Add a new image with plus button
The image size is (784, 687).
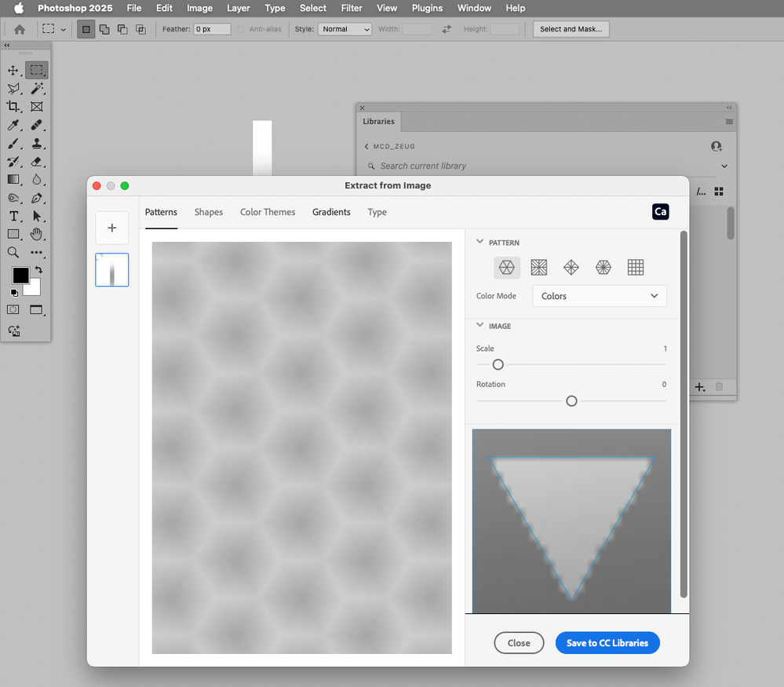112,228
